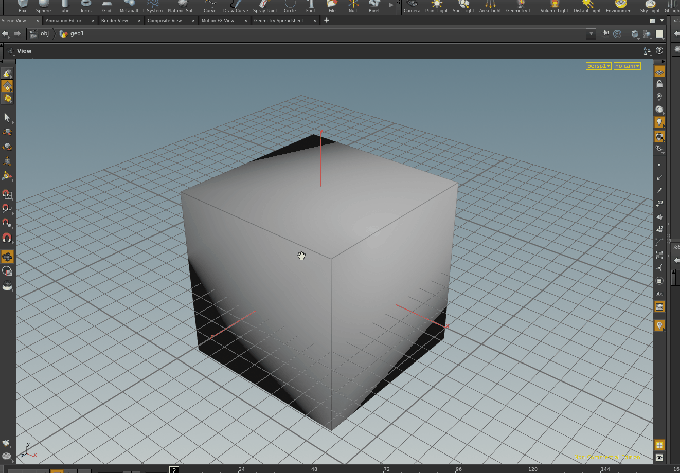The image size is (680, 473).
Task: Toggle grid snapping magnet icon
Action: click(x=7, y=193)
